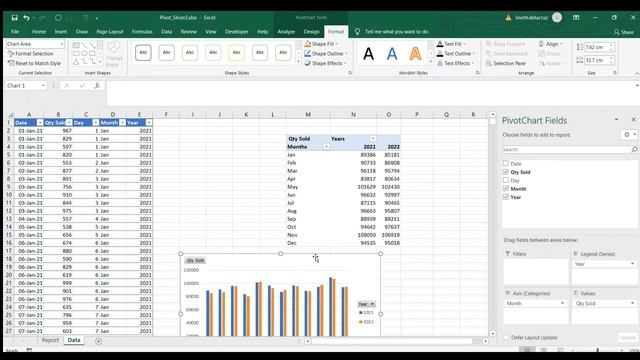Apply the black WordArt style A

click(x=369, y=53)
